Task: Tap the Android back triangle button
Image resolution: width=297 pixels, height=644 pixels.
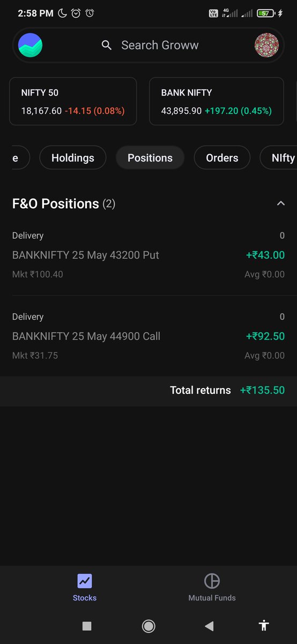Action: [209, 626]
